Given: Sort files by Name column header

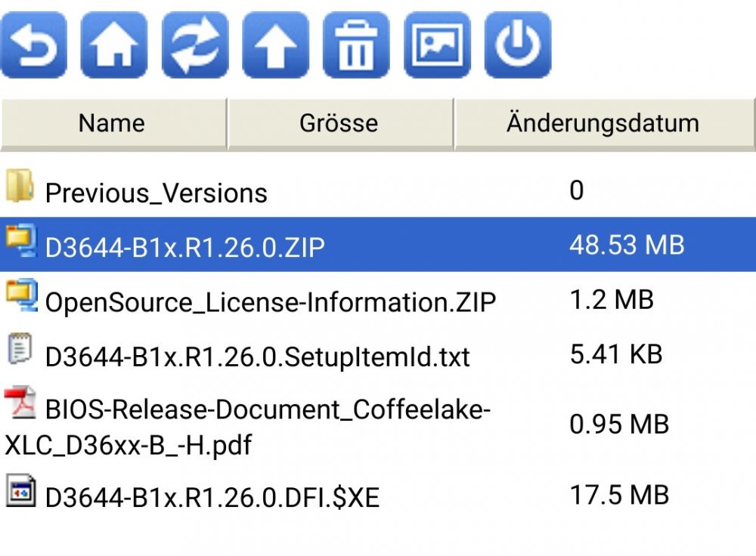Looking at the screenshot, I should 113,124.
